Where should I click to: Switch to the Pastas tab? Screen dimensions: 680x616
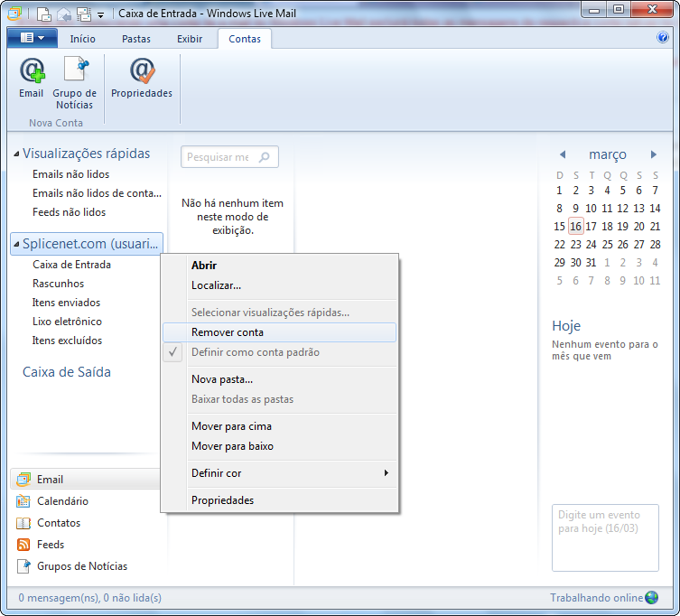pos(136,39)
